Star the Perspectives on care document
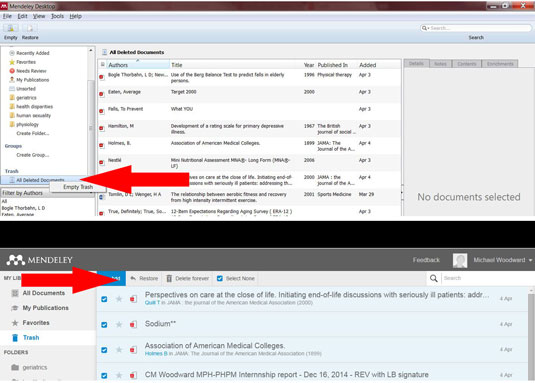 click(x=119, y=299)
